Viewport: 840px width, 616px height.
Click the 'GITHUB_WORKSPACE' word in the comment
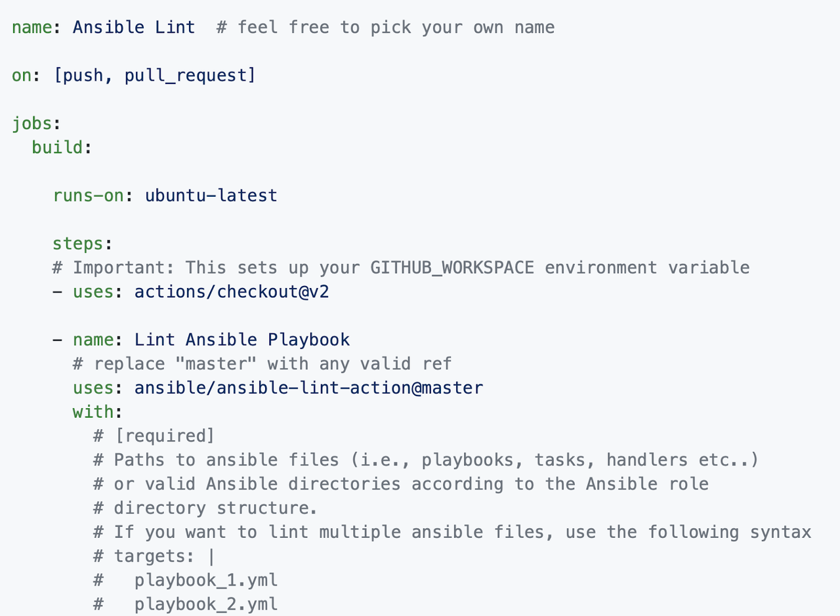pyautogui.click(x=451, y=268)
